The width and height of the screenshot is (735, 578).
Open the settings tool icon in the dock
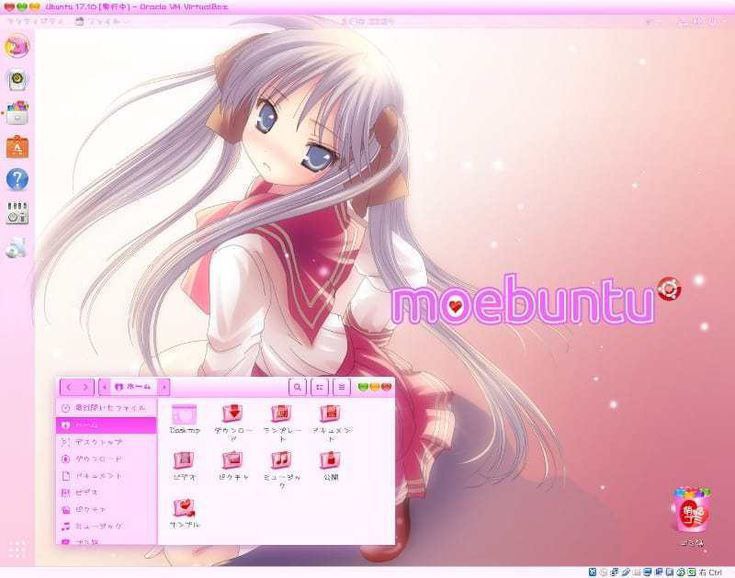[17, 213]
